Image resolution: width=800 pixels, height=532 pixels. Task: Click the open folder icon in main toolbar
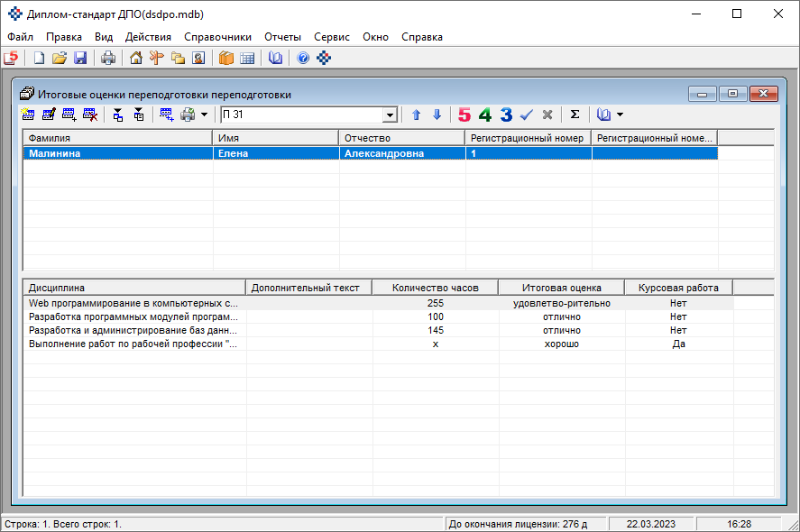pyautogui.click(x=60, y=59)
